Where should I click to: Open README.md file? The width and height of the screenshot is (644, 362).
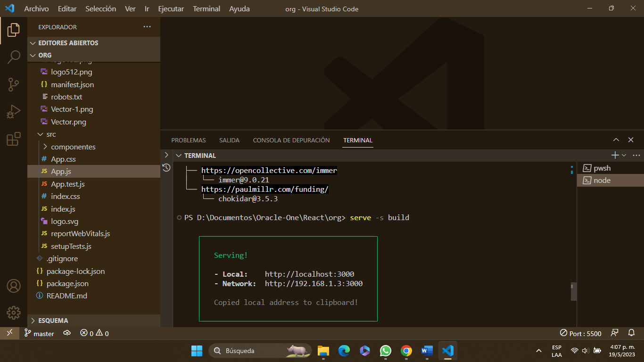(94, 296)
